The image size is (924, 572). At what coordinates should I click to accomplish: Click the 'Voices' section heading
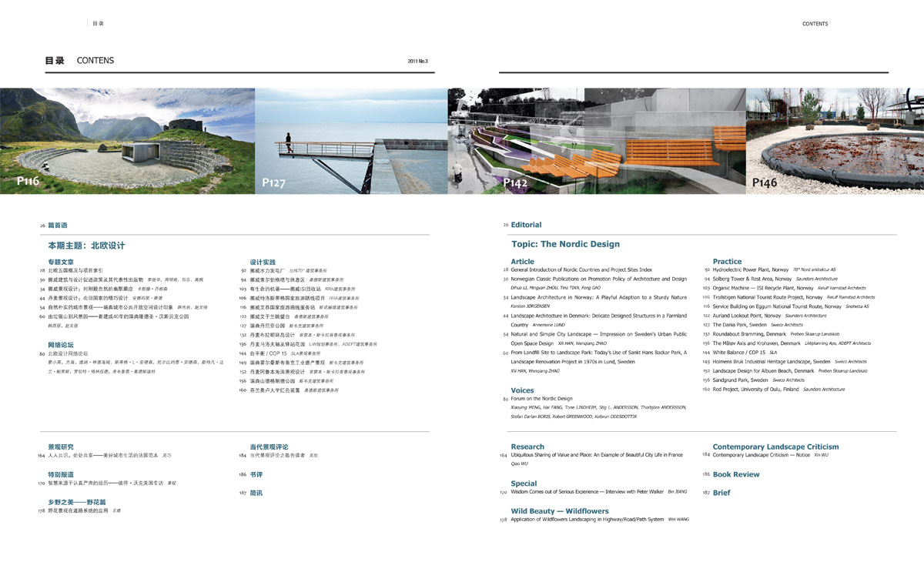(522, 390)
